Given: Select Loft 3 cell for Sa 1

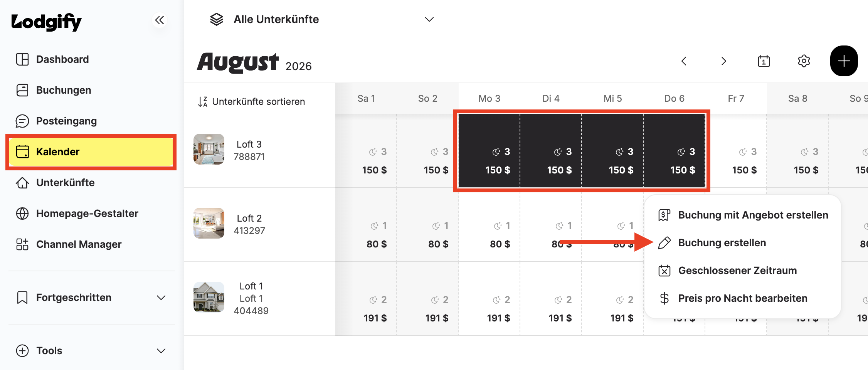Looking at the screenshot, I should [x=366, y=151].
